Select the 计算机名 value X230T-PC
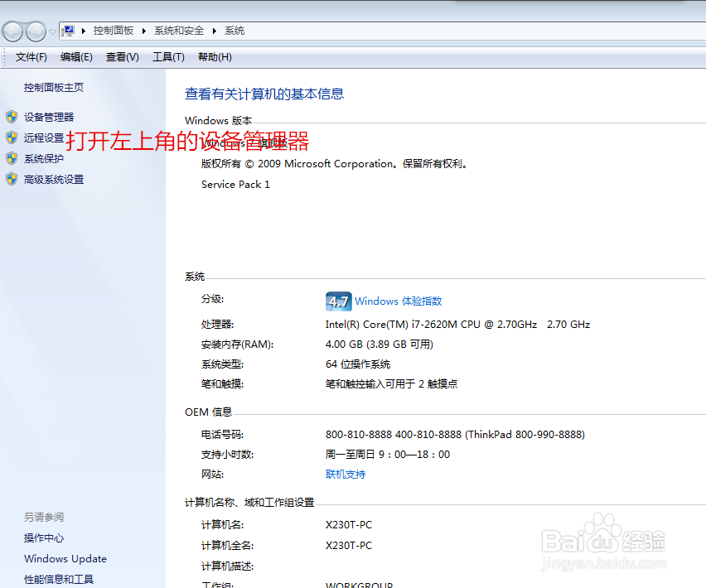This screenshot has width=706, height=588. pyautogui.click(x=349, y=524)
